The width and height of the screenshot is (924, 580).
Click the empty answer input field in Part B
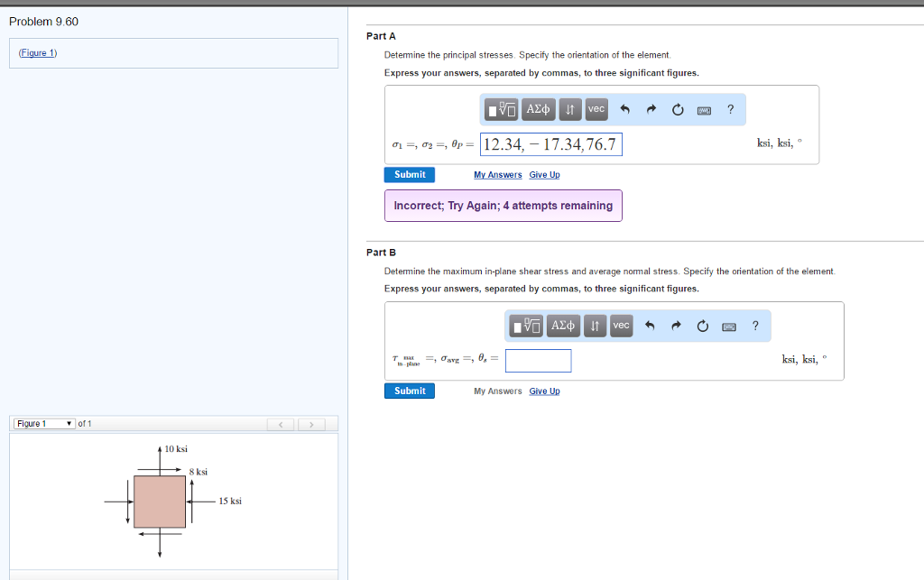538,360
